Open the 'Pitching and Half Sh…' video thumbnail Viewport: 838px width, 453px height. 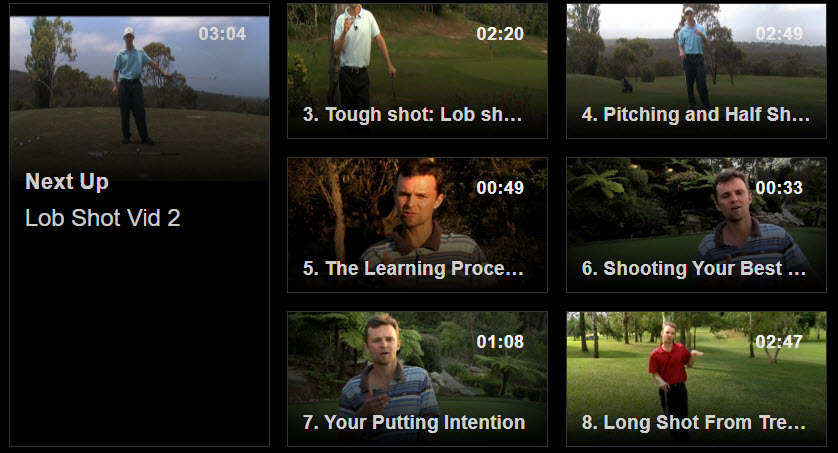coord(696,60)
